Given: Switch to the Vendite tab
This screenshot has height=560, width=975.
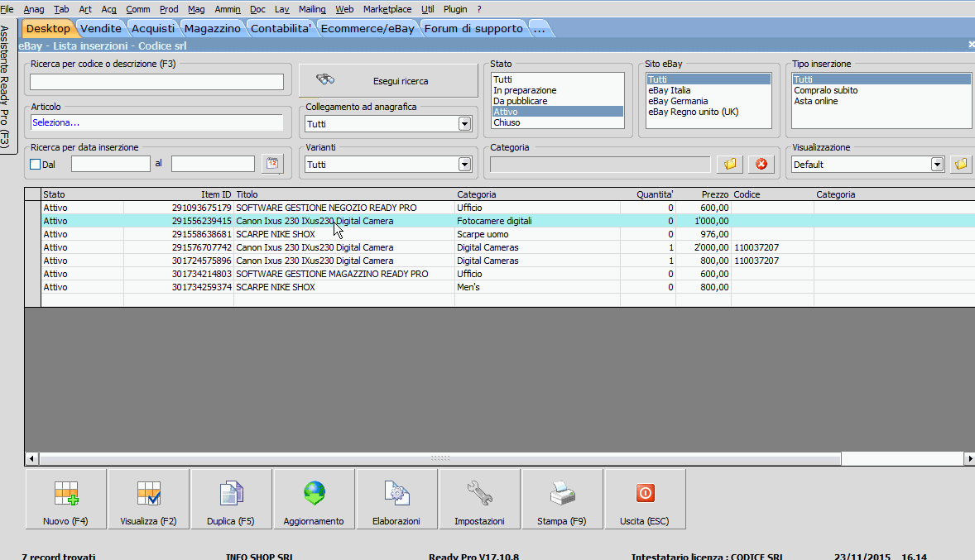Looking at the screenshot, I should point(101,29).
